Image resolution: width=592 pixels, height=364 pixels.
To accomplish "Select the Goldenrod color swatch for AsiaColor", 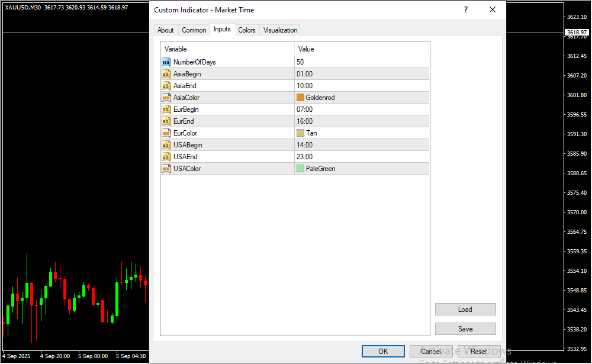I will tap(300, 98).
